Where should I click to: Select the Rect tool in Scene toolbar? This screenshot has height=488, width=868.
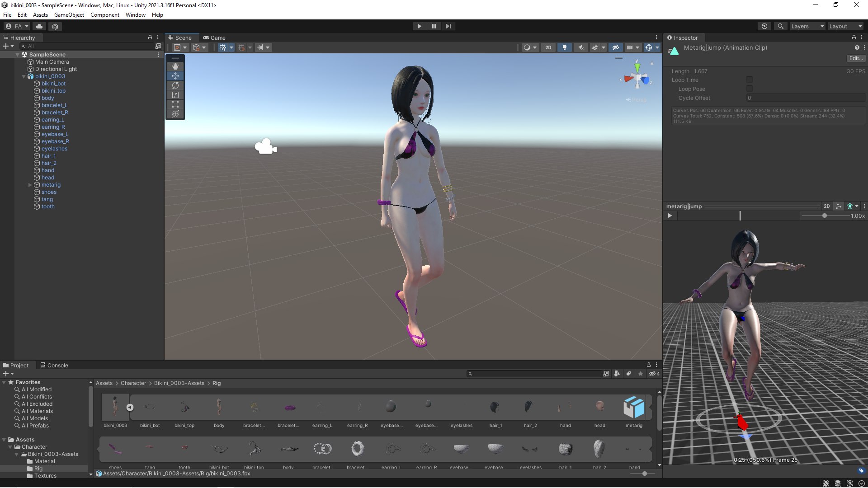[x=175, y=104]
